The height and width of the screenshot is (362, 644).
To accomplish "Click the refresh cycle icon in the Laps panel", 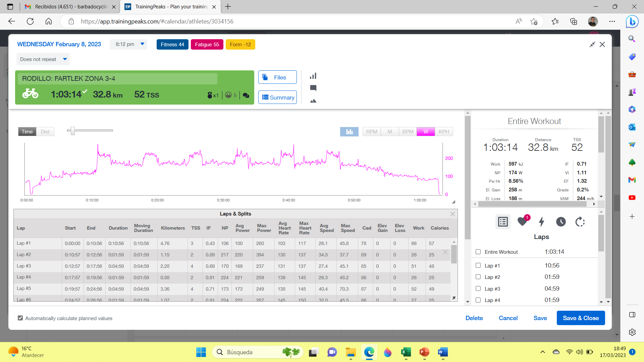I will tap(580, 222).
